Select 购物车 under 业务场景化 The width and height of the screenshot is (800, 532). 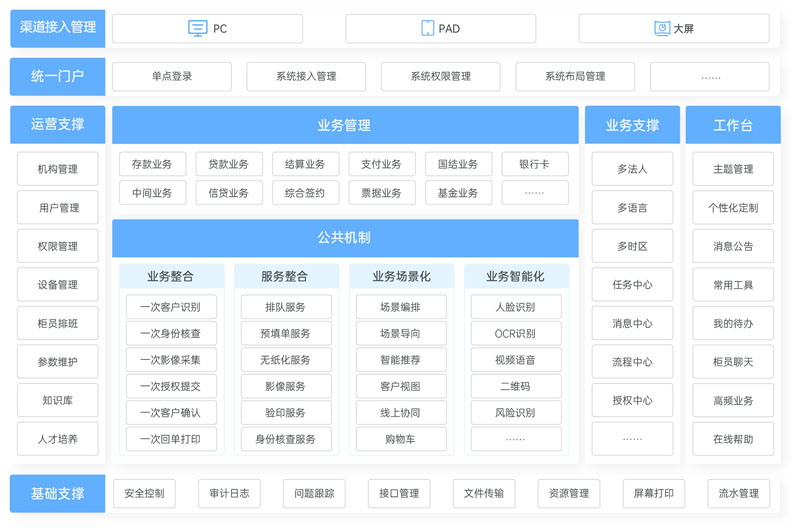400,439
